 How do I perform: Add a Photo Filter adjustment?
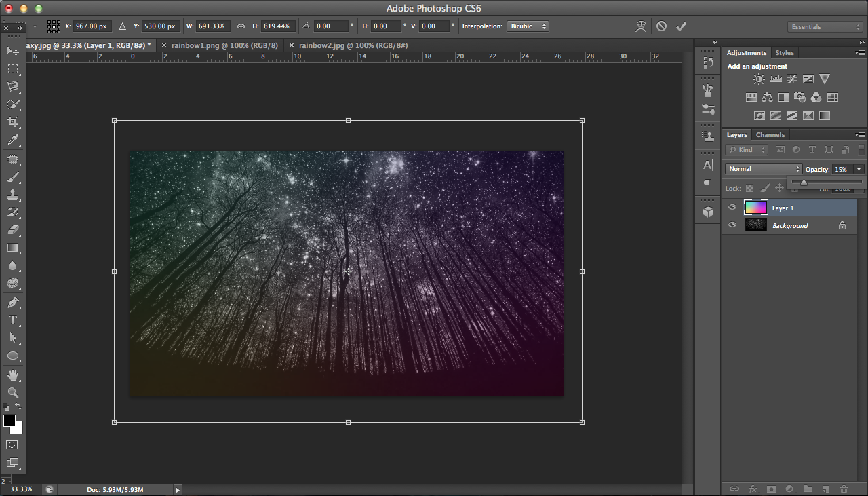click(800, 98)
